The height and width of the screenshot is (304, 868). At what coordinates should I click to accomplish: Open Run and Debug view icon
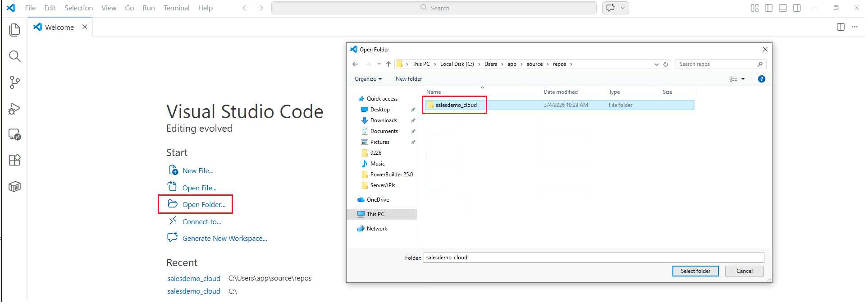point(14,109)
